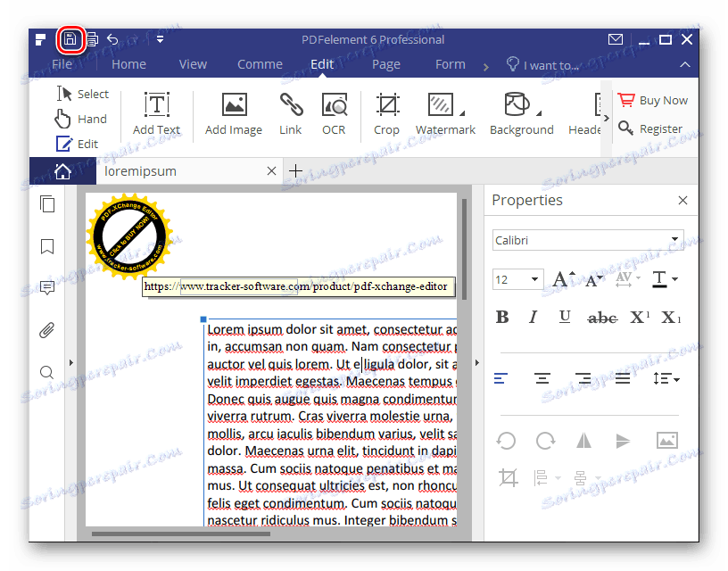The image size is (728, 571).
Task: Open a new tab with plus button
Action: [x=296, y=171]
